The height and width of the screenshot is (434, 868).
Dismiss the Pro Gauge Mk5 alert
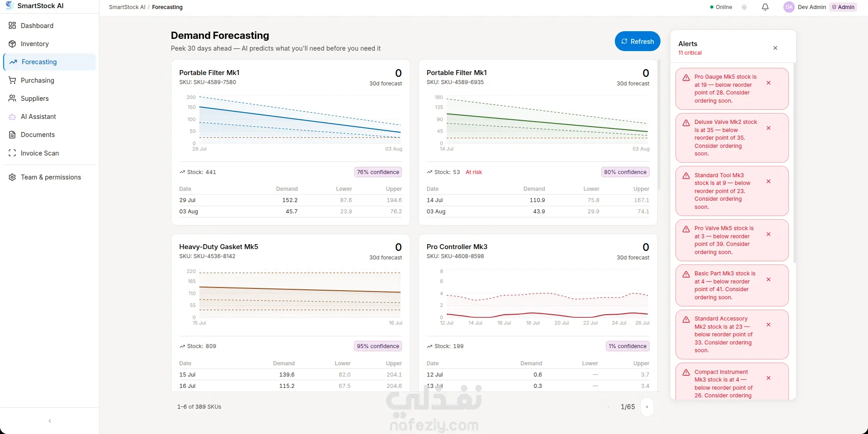point(769,83)
